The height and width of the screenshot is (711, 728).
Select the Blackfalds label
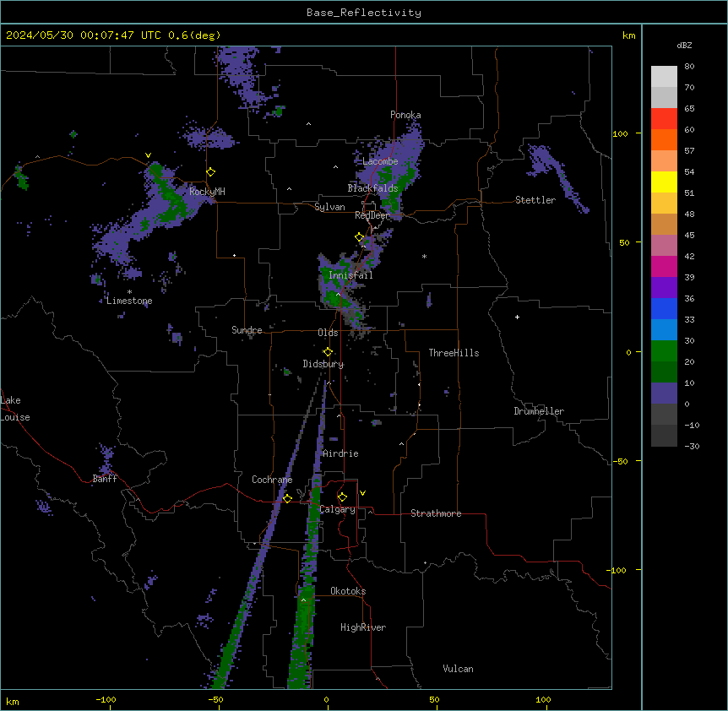372,188
